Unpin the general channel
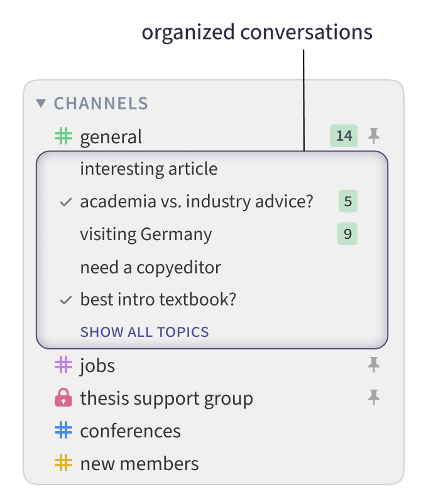 (374, 136)
